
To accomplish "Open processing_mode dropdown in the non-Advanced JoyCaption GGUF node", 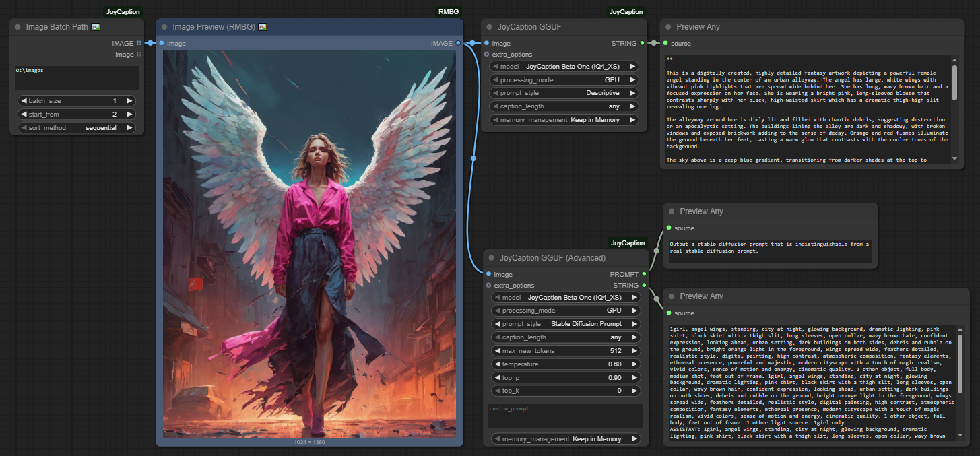I will click(564, 80).
